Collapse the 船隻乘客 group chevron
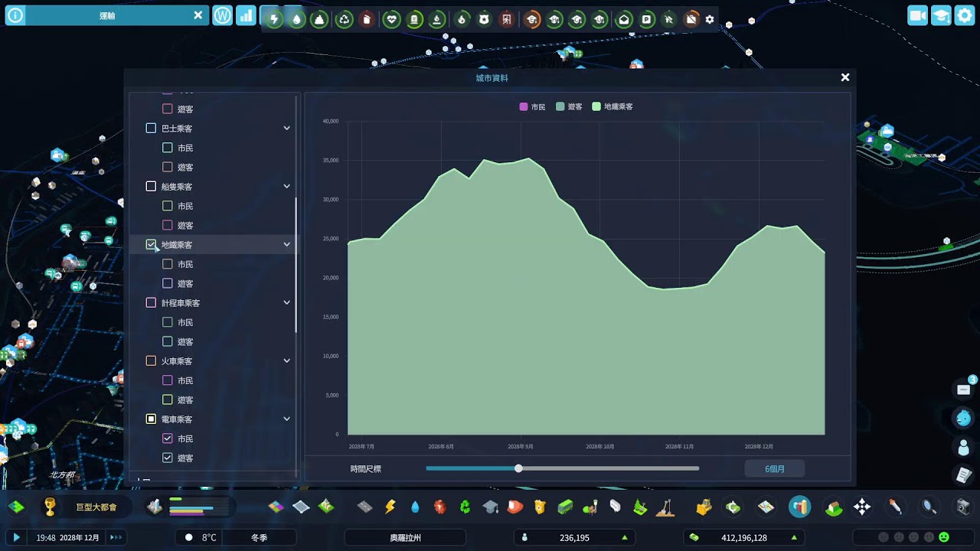The height and width of the screenshot is (551, 980). point(287,187)
